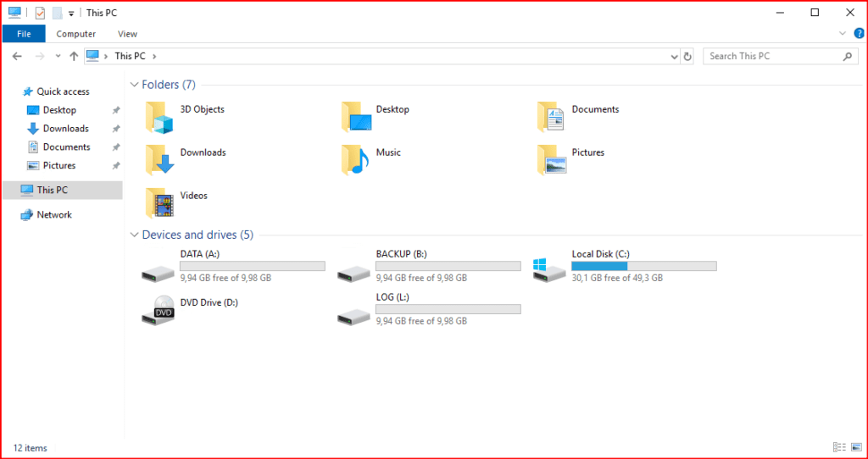Viewport: 868px width, 459px height.
Task: Collapse the Folders (7) group
Action: coord(133,85)
